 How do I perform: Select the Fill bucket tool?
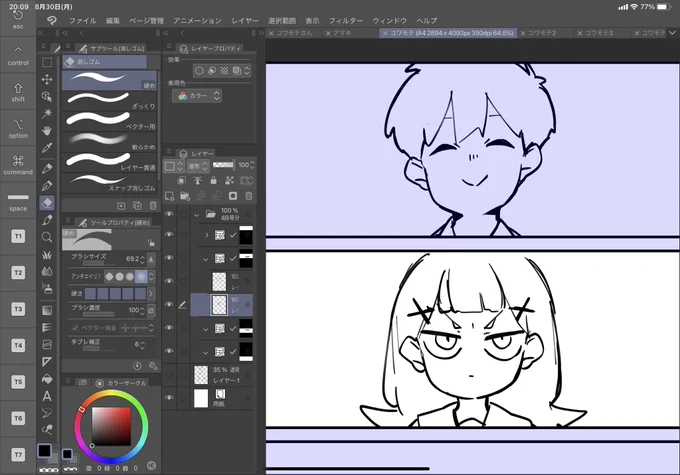pos(47,379)
